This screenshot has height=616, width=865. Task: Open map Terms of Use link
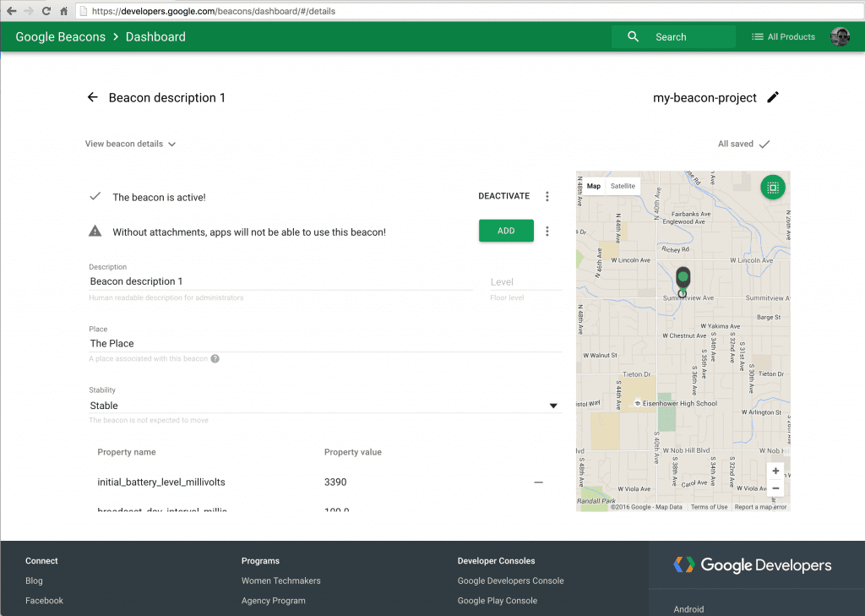point(709,507)
